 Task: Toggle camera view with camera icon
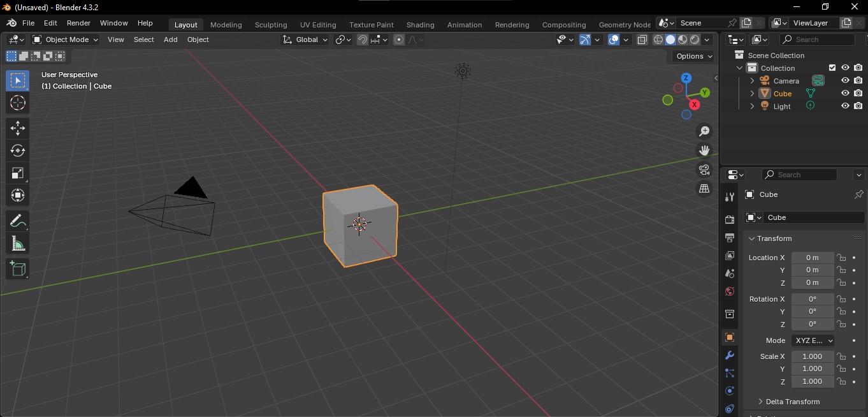click(x=704, y=170)
